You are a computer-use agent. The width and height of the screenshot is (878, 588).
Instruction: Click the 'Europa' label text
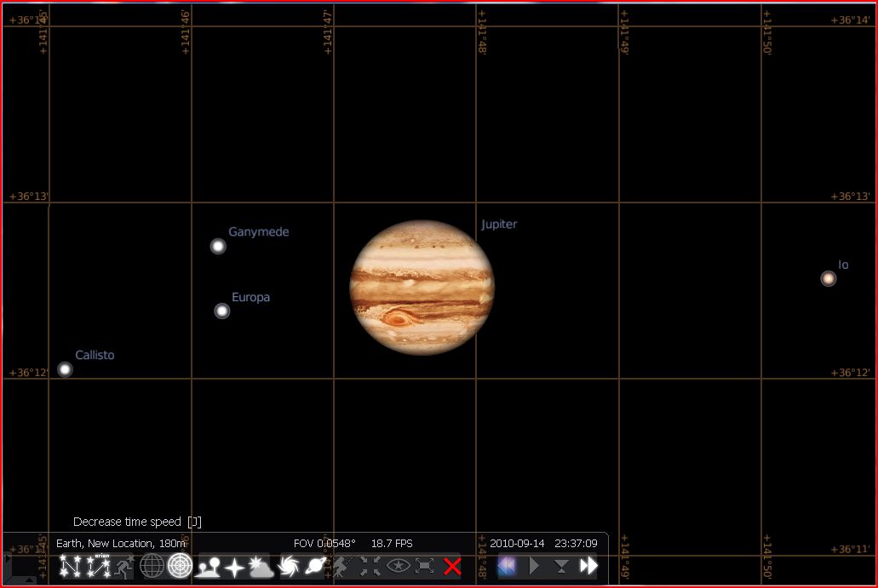[251, 297]
